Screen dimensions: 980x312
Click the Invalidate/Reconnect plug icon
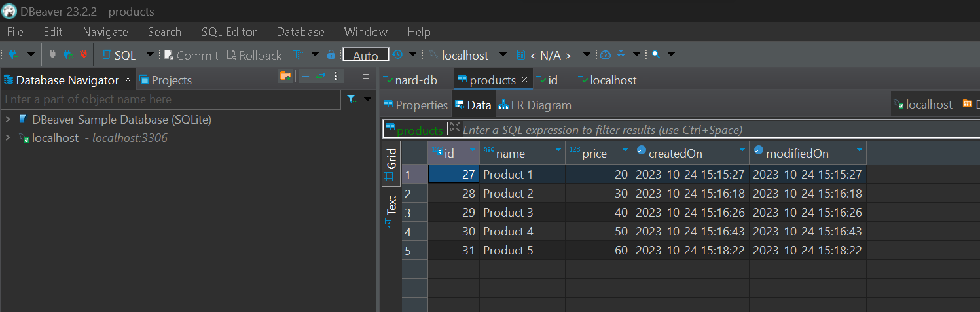click(x=68, y=55)
